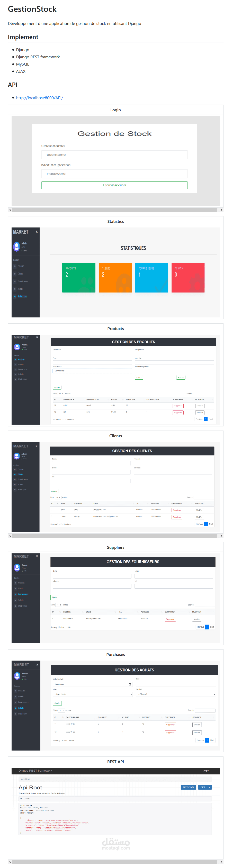Close the MARKET sidebar in Statistics screenshot
This screenshot has width=232, height=868.
37,232
